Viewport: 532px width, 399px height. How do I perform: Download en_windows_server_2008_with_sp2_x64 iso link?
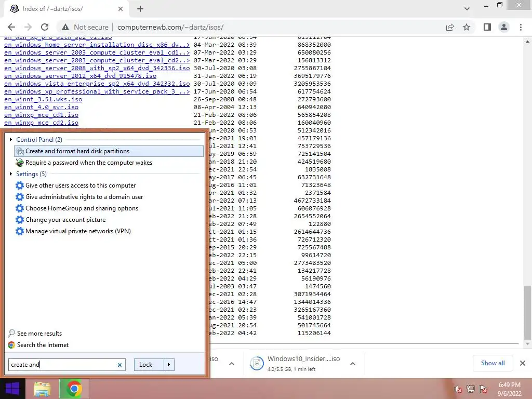tap(97, 68)
